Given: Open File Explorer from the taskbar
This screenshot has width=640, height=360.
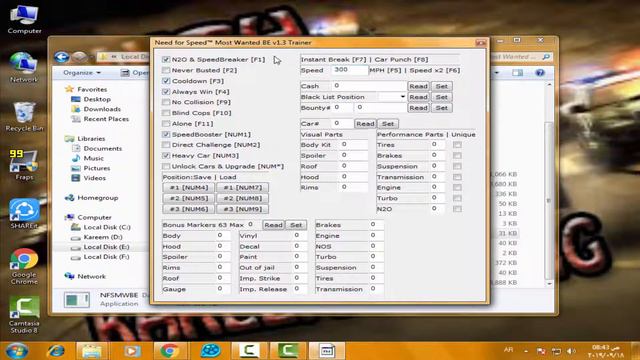Looking at the screenshot, I should tap(91, 351).
